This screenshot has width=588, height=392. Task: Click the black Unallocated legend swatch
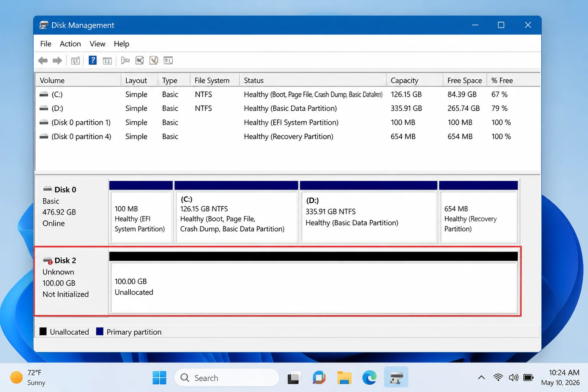[43, 332]
